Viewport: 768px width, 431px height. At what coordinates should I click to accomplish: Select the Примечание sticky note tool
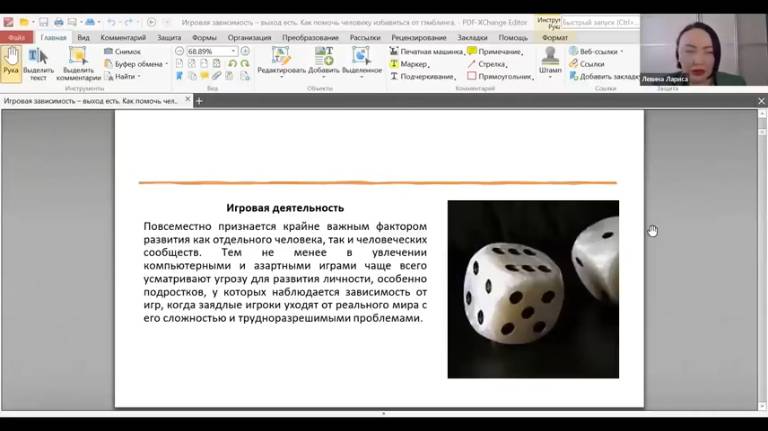click(x=495, y=51)
